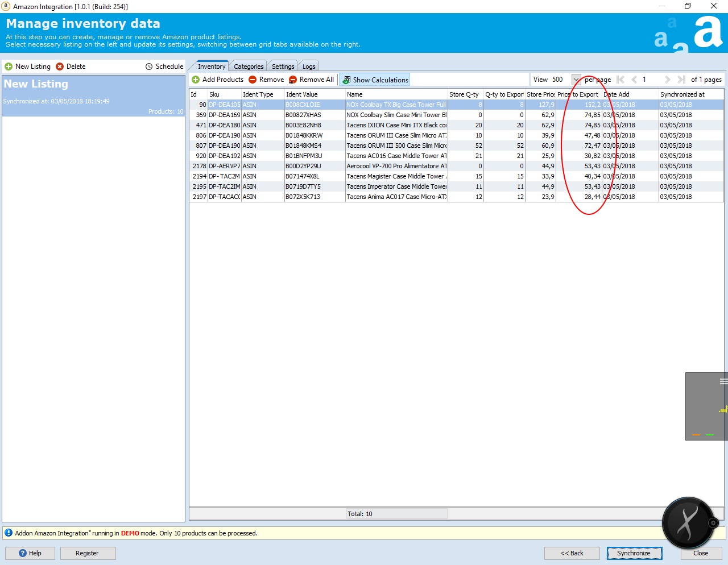Click the Add Products label
Screen dimensions: 728x565
[x=223, y=80]
